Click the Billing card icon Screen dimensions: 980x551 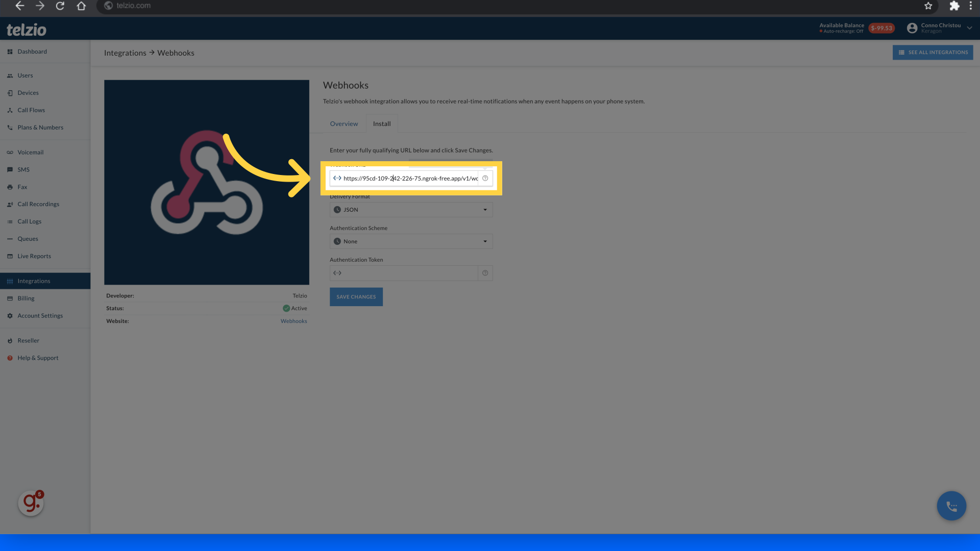(x=10, y=299)
